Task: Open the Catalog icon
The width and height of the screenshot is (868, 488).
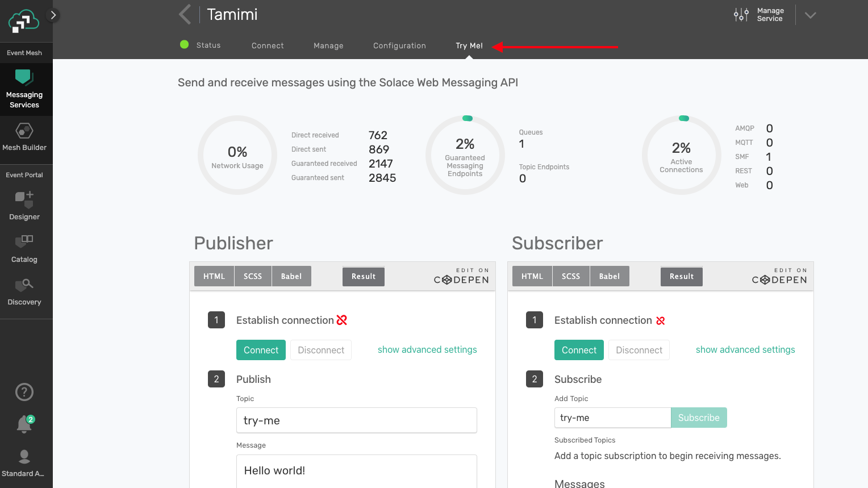Action: coord(24,241)
